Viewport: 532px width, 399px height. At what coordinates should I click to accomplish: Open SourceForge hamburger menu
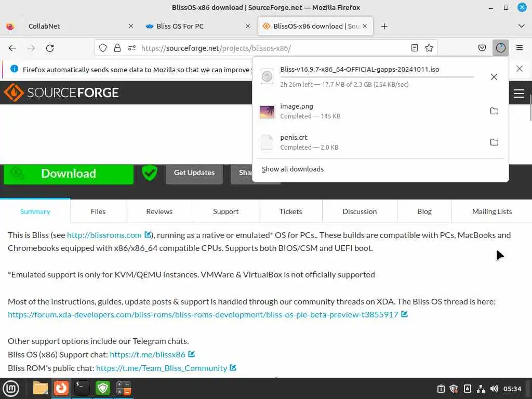pyautogui.click(x=519, y=94)
